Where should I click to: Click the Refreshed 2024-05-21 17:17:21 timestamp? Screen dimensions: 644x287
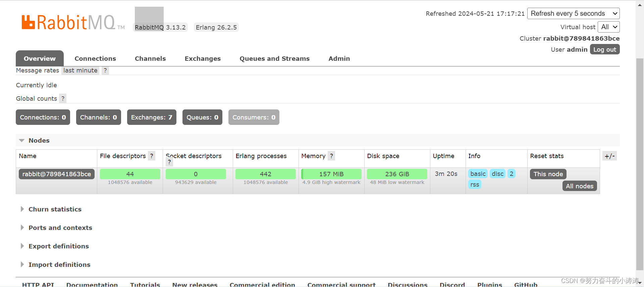pos(475,13)
